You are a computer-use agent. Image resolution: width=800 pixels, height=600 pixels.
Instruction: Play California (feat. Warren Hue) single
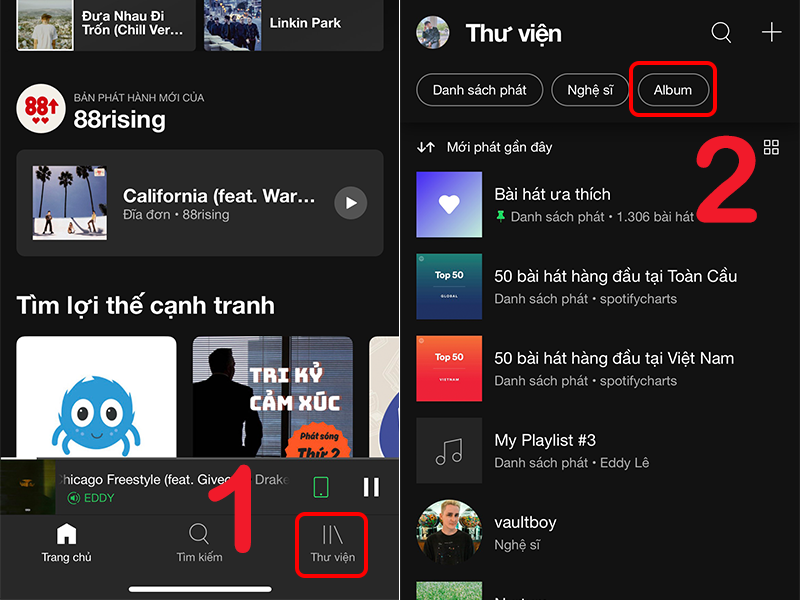click(x=351, y=203)
